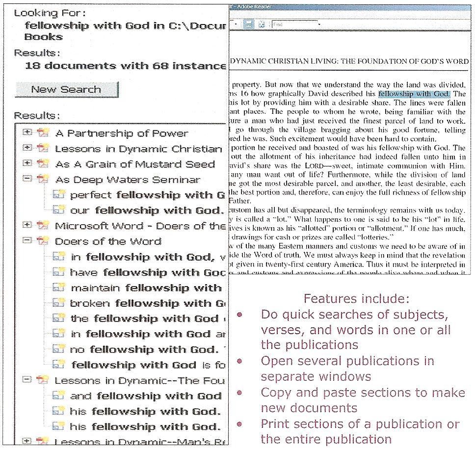Expand the A Partnership of Power document

point(27,132)
